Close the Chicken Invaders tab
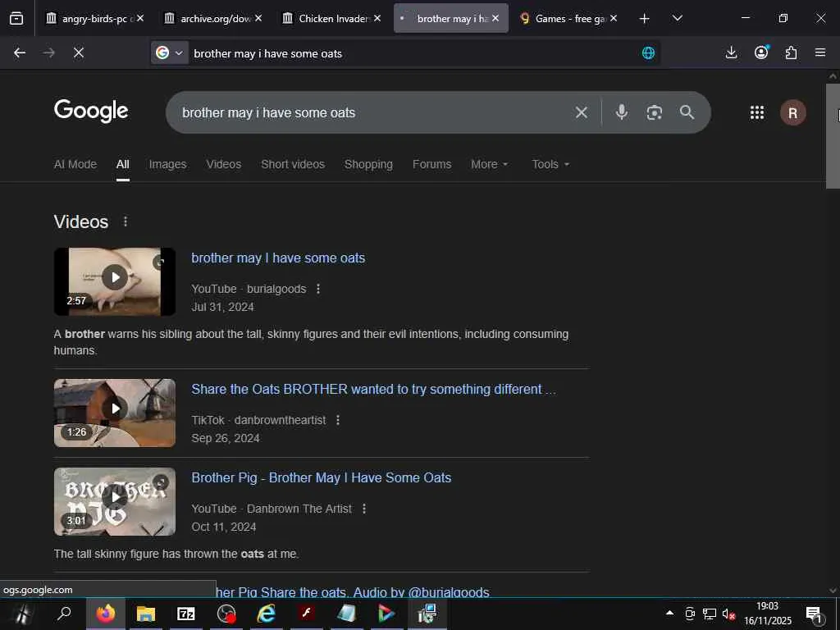 377,18
